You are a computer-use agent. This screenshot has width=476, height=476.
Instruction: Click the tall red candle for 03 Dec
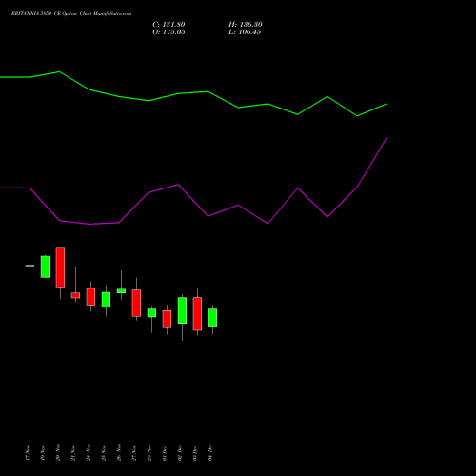tap(197, 314)
